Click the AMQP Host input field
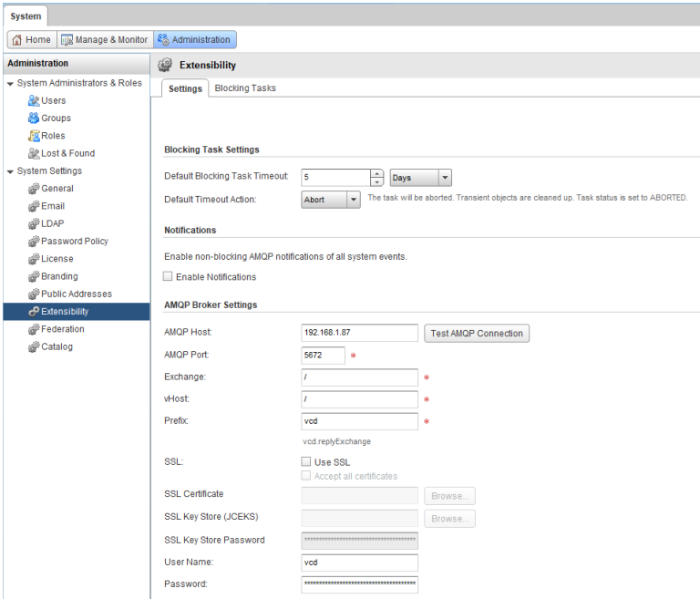The width and height of the screenshot is (700, 599). (x=359, y=334)
